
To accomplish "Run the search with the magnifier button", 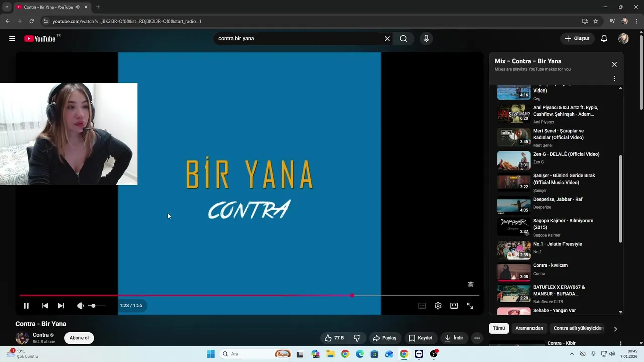I will tap(404, 39).
